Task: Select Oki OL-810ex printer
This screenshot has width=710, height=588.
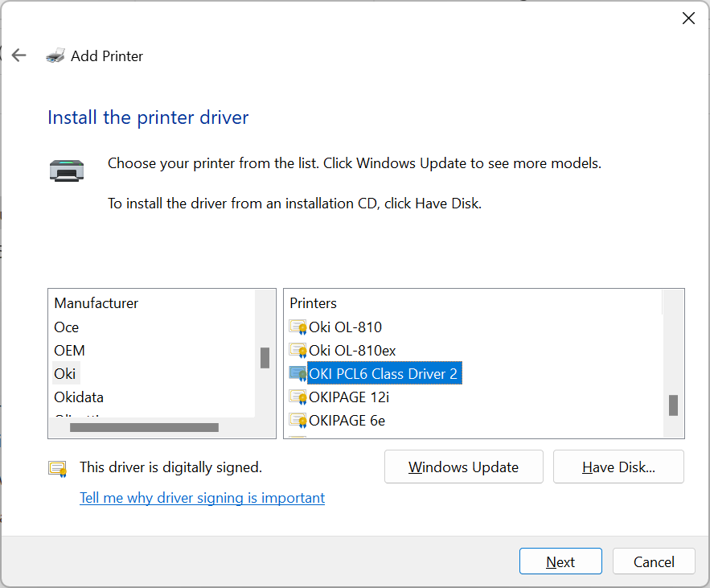Action: coord(352,350)
